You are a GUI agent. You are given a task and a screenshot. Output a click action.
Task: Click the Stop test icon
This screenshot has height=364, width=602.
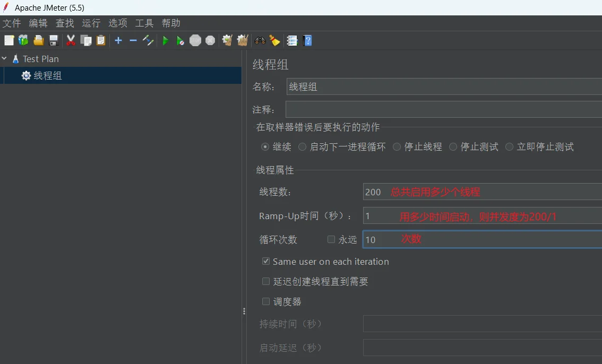[x=195, y=40]
